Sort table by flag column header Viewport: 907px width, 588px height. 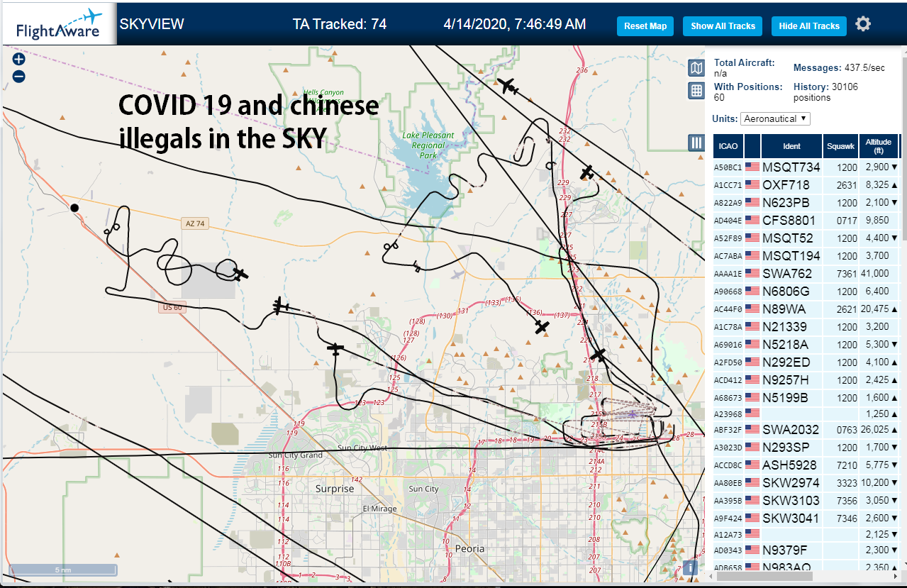pyautogui.click(x=752, y=146)
